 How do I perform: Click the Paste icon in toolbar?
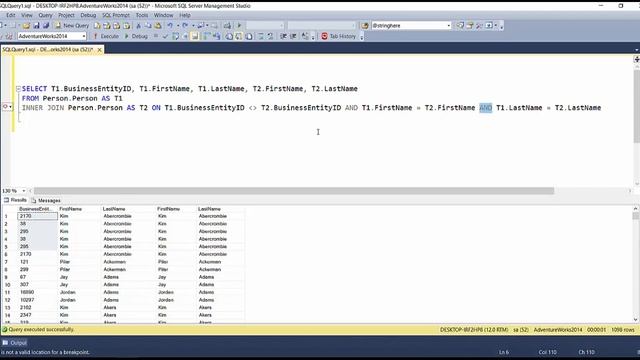158,25
